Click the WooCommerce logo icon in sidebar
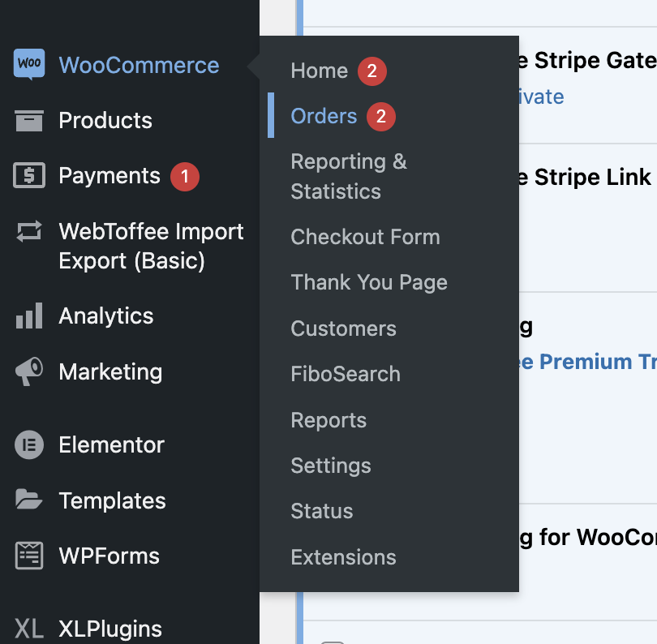The height and width of the screenshot is (644, 657). click(x=29, y=65)
